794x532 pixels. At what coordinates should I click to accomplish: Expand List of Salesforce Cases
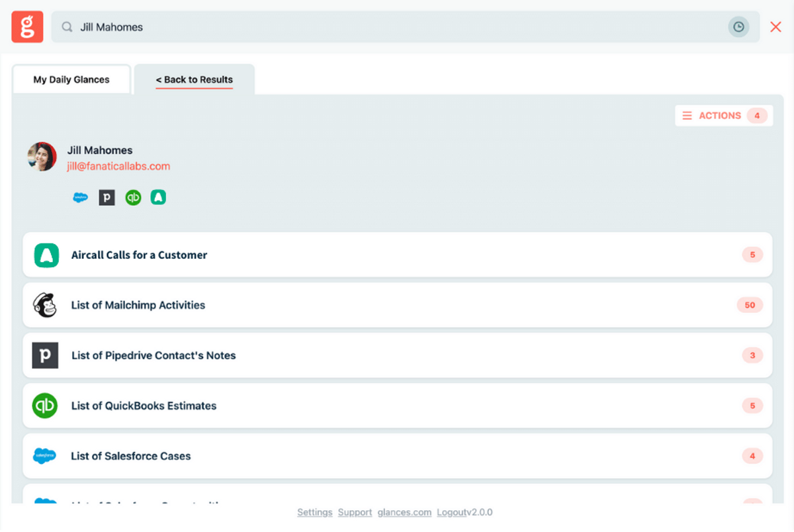[x=397, y=456]
